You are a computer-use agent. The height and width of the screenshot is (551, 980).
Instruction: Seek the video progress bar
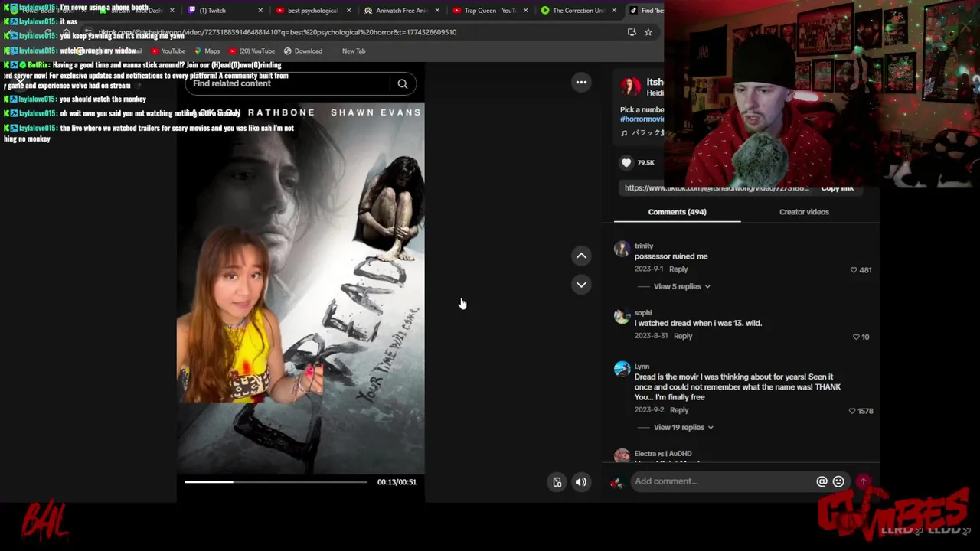click(276, 482)
